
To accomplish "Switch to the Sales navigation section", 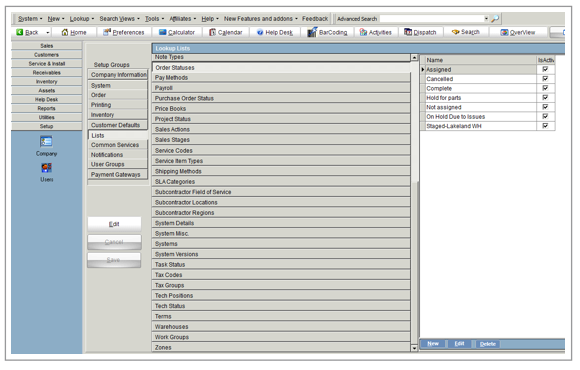I will [47, 46].
